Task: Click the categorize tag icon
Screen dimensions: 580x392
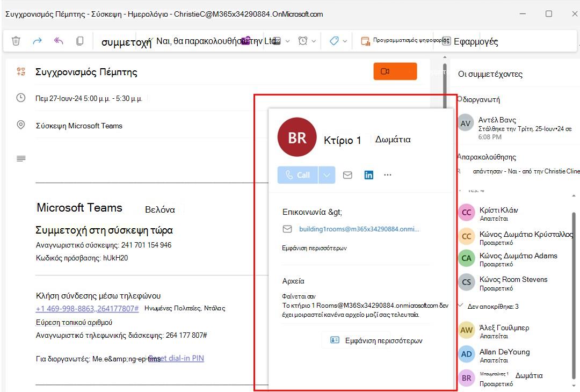Action: pyautogui.click(x=334, y=41)
